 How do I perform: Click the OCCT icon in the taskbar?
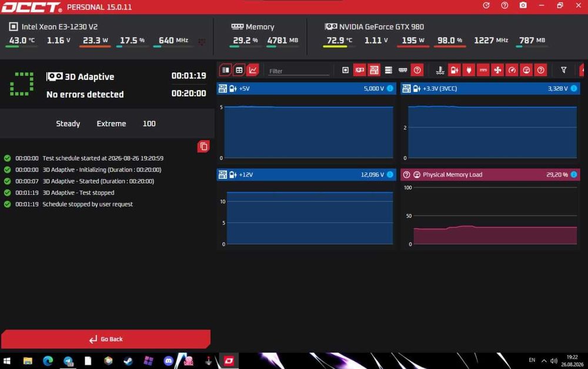pyautogui.click(x=229, y=361)
